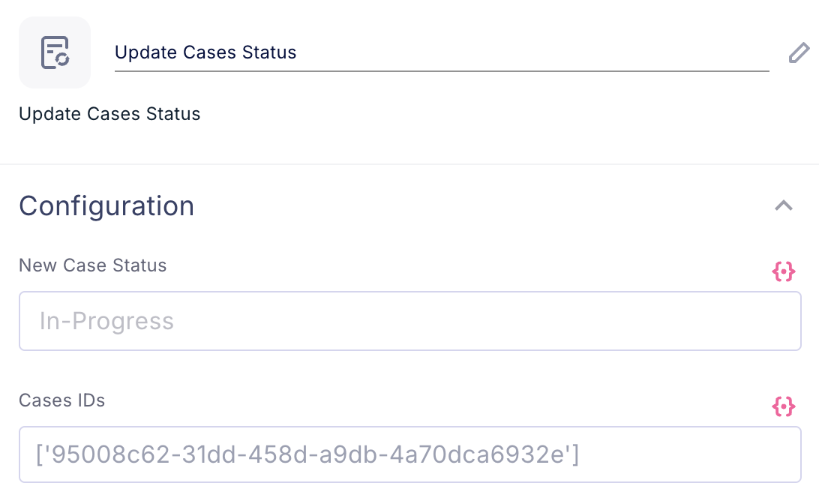Click the underline beneath the title
This screenshot has height=504, width=819.
[x=441, y=71]
